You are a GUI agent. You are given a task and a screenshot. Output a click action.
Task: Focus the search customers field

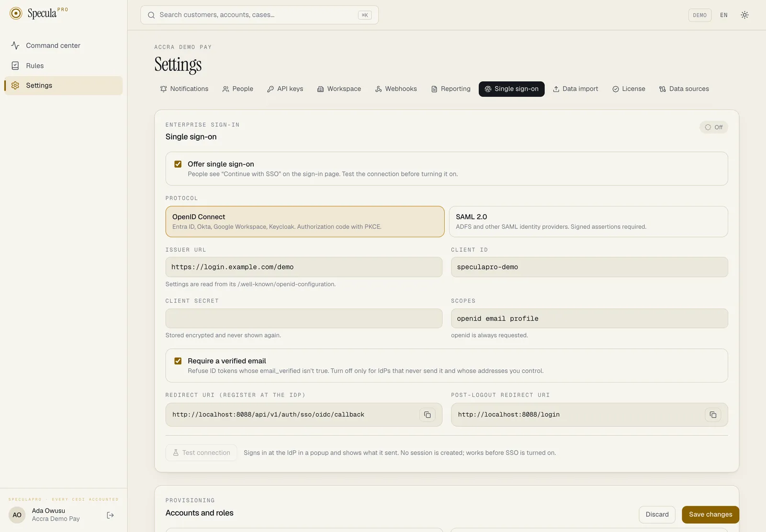(x=259, y=15)
